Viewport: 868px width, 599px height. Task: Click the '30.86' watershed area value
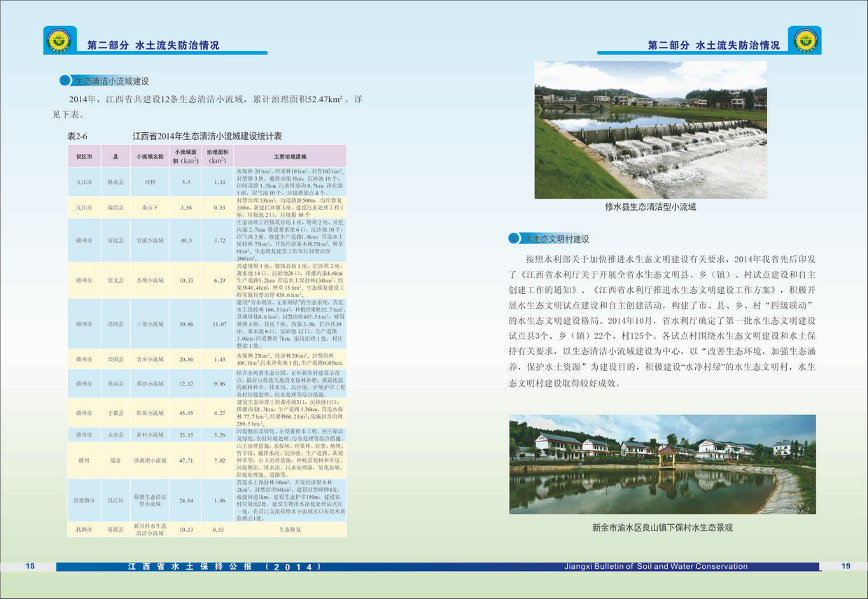pos(186,325)
